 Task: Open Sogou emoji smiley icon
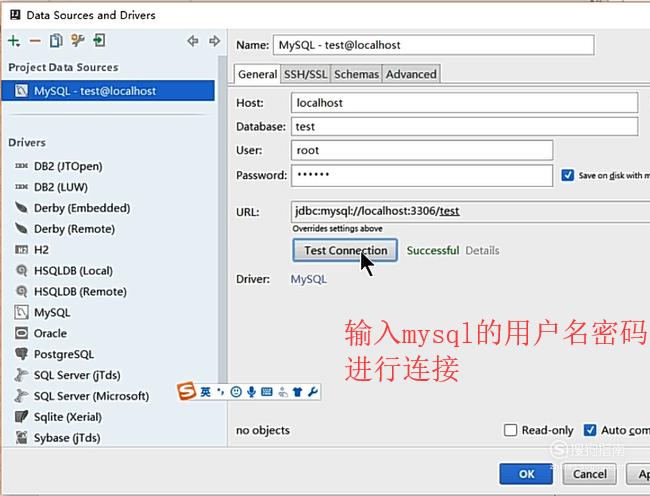(x=236, y=392)
